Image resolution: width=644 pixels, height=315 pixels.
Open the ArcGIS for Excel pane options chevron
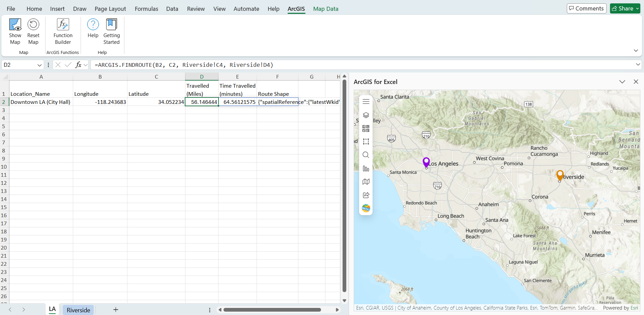pos(622,82)
